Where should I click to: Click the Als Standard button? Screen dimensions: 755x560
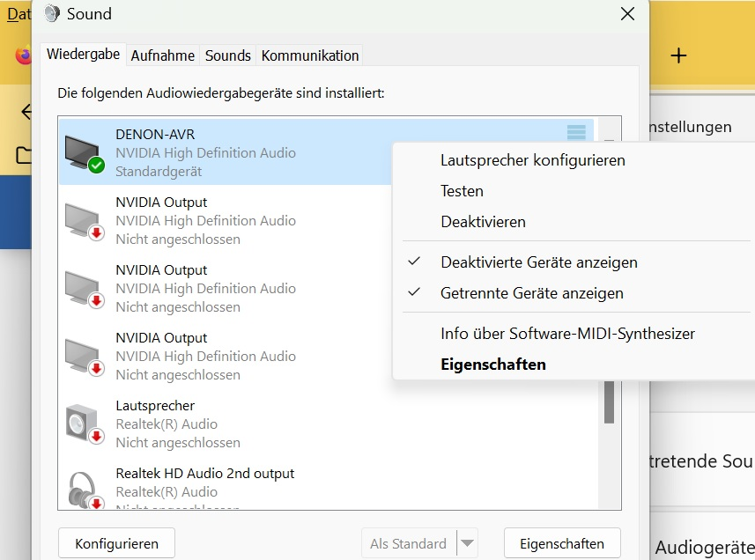coord(408,543)
